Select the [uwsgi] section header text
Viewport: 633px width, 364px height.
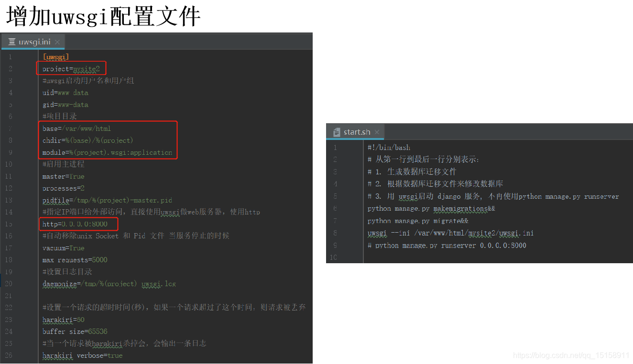click(55, 56)
